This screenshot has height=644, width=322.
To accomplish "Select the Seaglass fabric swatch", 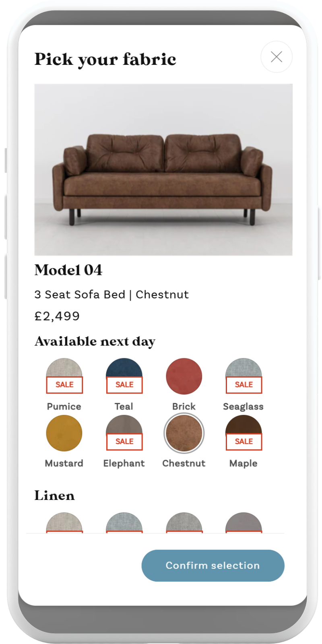I will (244, 376).
